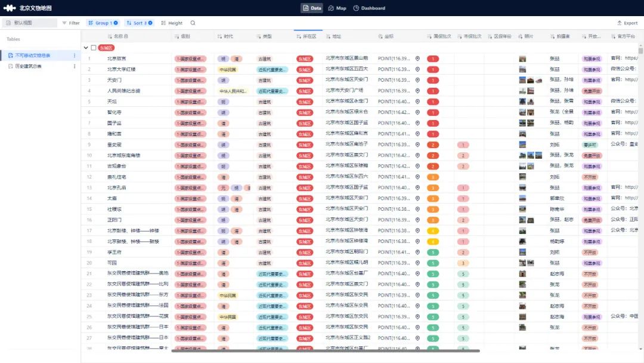The height and width of the screenshot is (363, 644).
Task: Open photo thumbnail in 北京故宫 row
Action: (522, 59)
